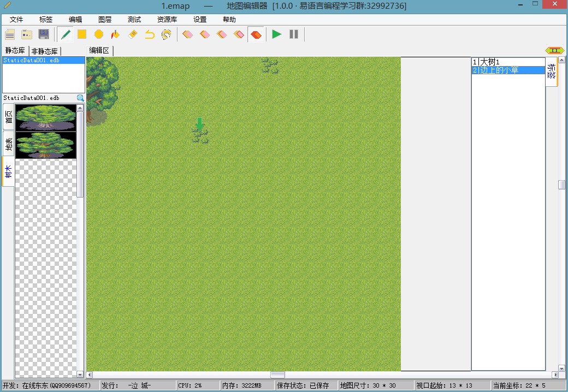Activate the paint bucket tool
The width and height of the screenshot is (568, 392).
115,34
